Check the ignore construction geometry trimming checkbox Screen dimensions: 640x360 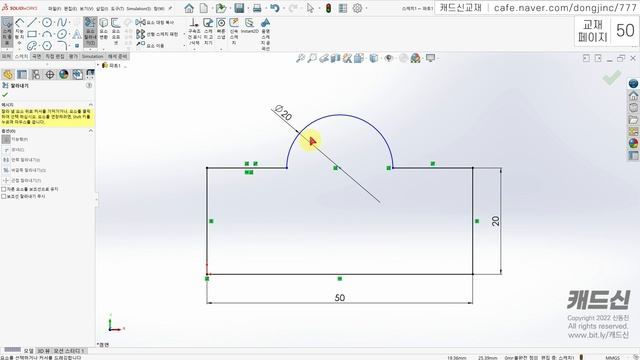click(4, 196)
